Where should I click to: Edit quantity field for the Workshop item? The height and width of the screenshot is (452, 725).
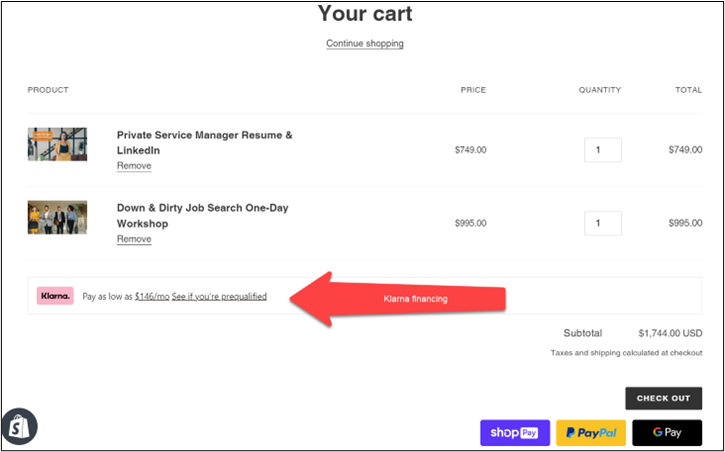click(603, 223)
